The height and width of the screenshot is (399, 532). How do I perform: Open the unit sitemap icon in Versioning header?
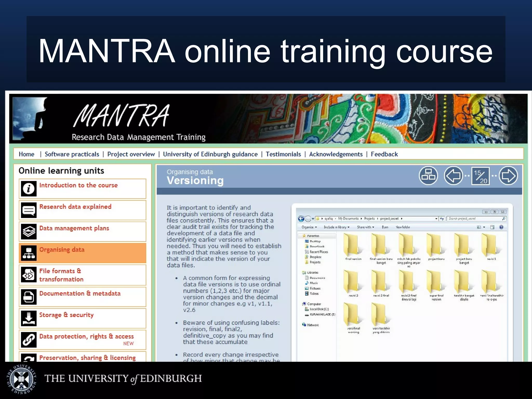coord(428,176)
